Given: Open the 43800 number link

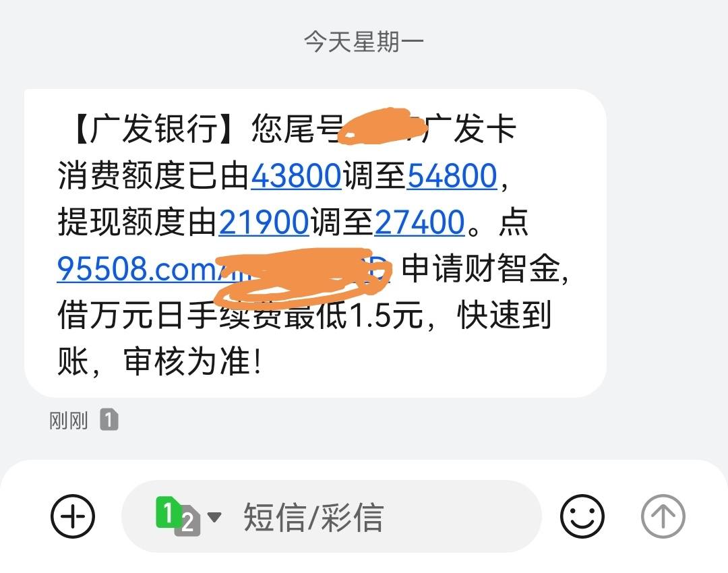Looking at the screenshot, I should pos(296,175).
